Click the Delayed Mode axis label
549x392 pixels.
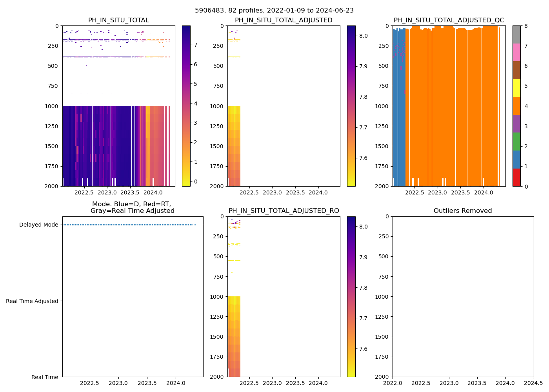(x=38, y=225)
